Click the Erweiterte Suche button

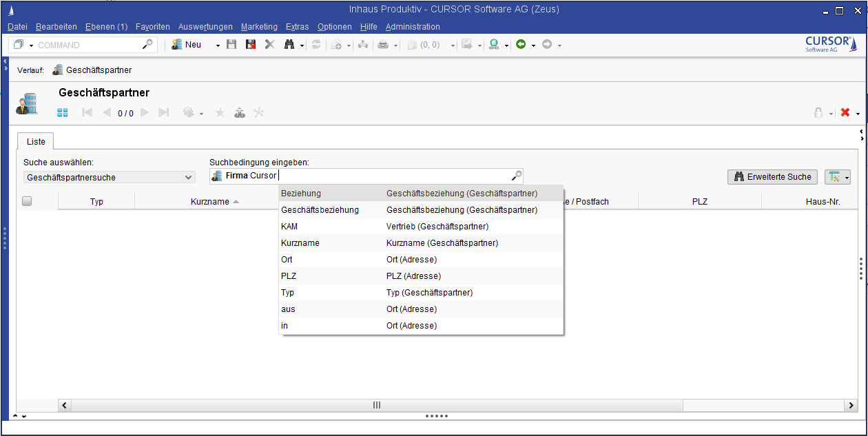click(x=772, y=177)
